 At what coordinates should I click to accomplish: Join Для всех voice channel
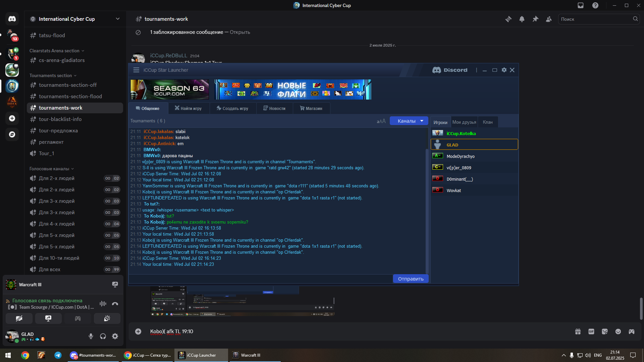point(75,269)
